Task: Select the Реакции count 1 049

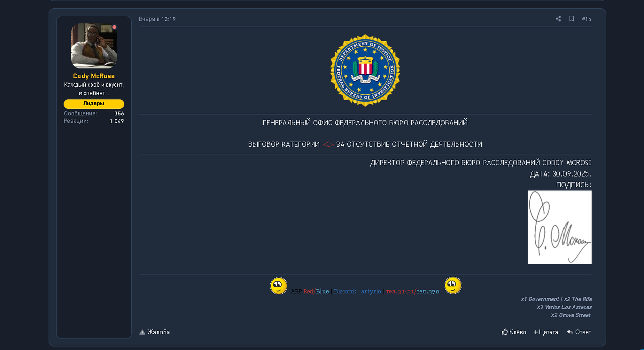Action: pos(117,121)
